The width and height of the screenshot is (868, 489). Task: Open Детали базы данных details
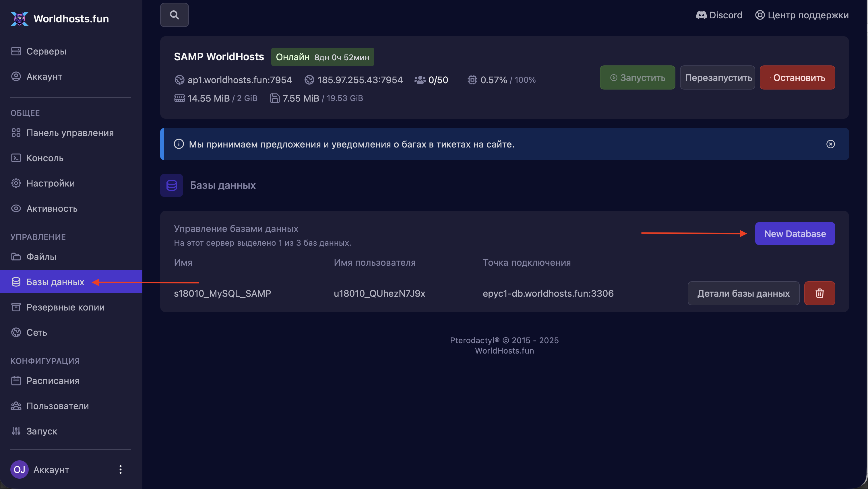tap(743, 293)
